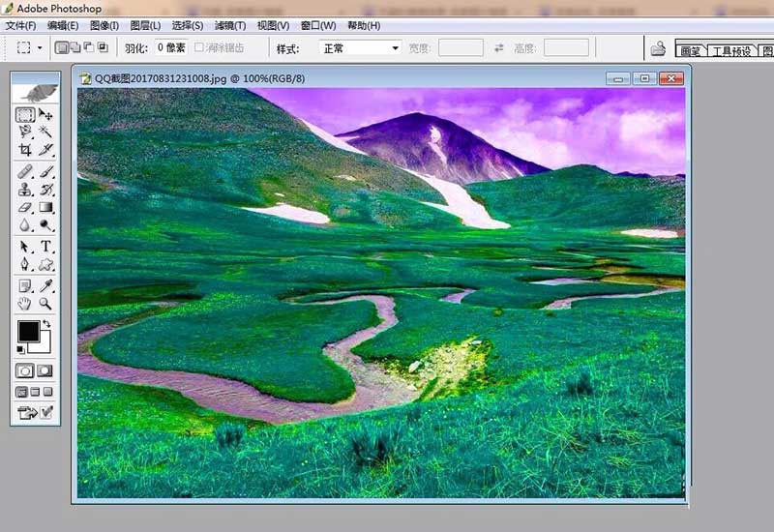Switch to the 画笔 (Brushes) palette tab

(690, 50)
